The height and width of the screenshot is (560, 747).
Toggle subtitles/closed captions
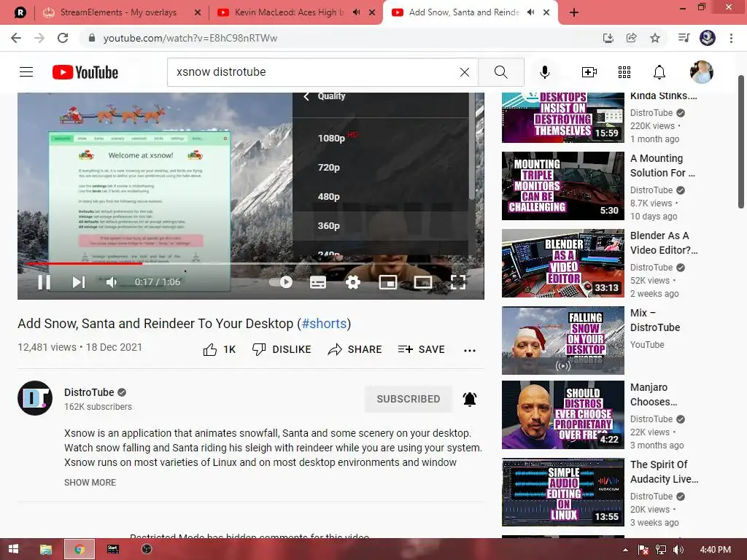pos(318,282)
